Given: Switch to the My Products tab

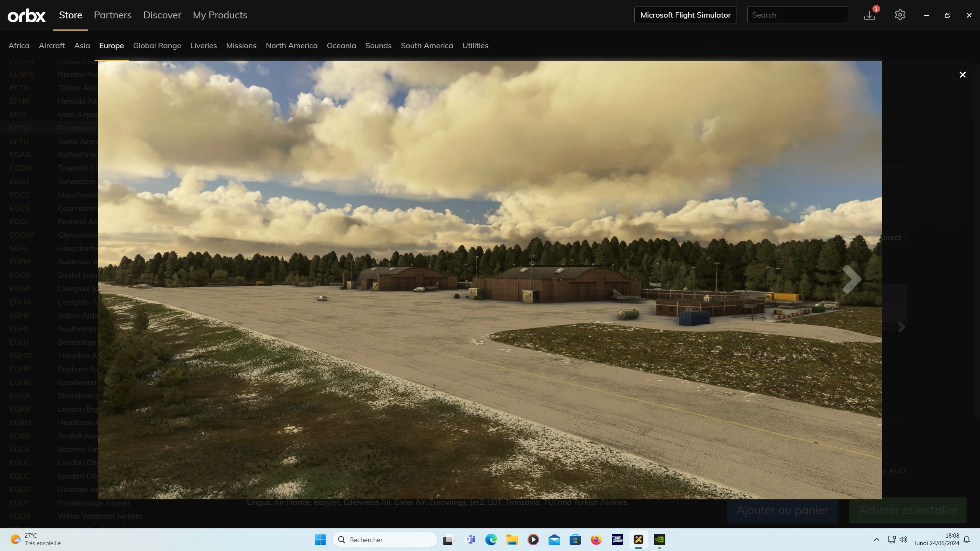Looking at the screenshot, I should (220, 15).
